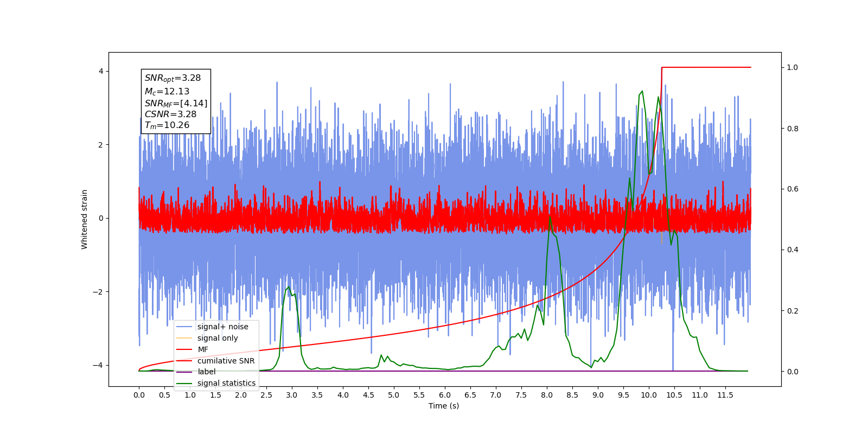The image size is (868, 434).
Task: Click the left y-axis tick label 4
Action: tap(100, 71)
